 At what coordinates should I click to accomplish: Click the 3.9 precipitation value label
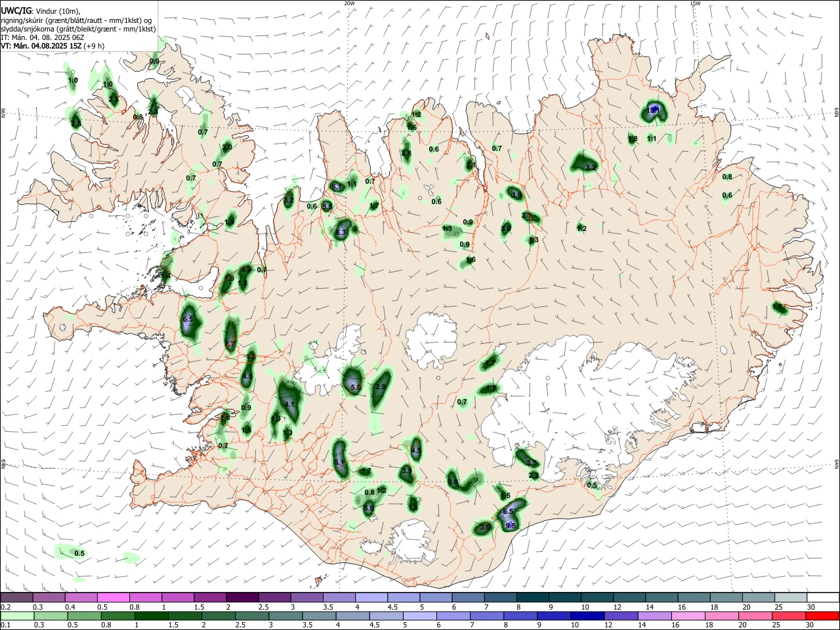[516, 194]
